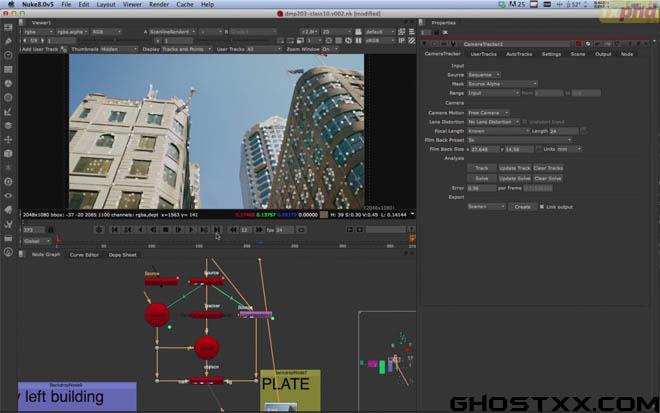
Task: Click the Solve button
Action: pos(482,179)
